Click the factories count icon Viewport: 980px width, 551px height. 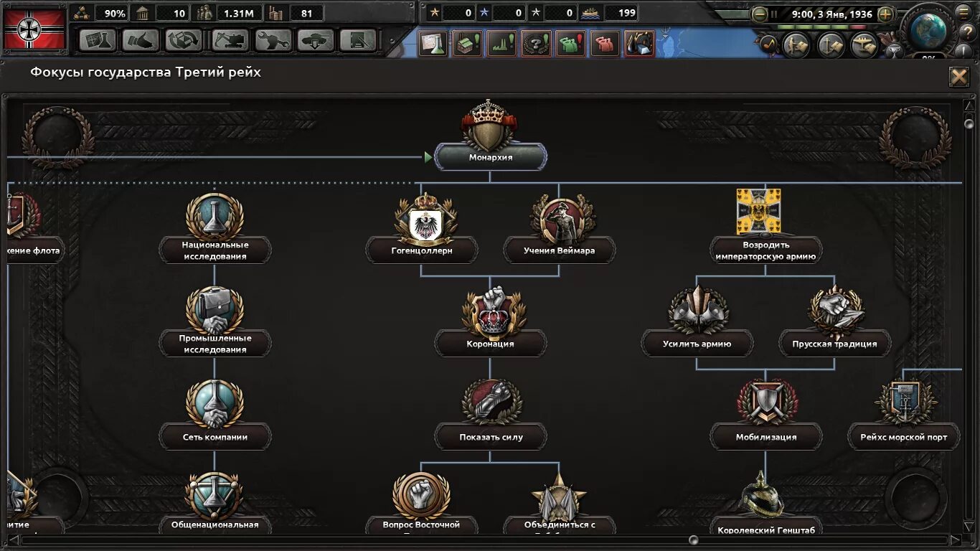[275, 12]
